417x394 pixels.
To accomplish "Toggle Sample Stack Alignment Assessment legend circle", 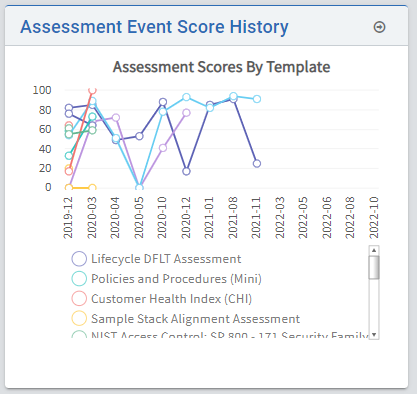I will tap(79, 319).
